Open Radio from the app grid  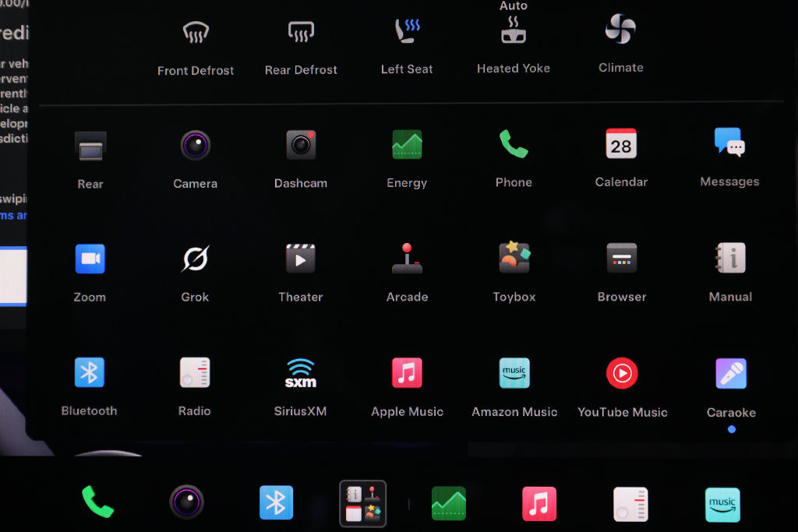[195, 372]
